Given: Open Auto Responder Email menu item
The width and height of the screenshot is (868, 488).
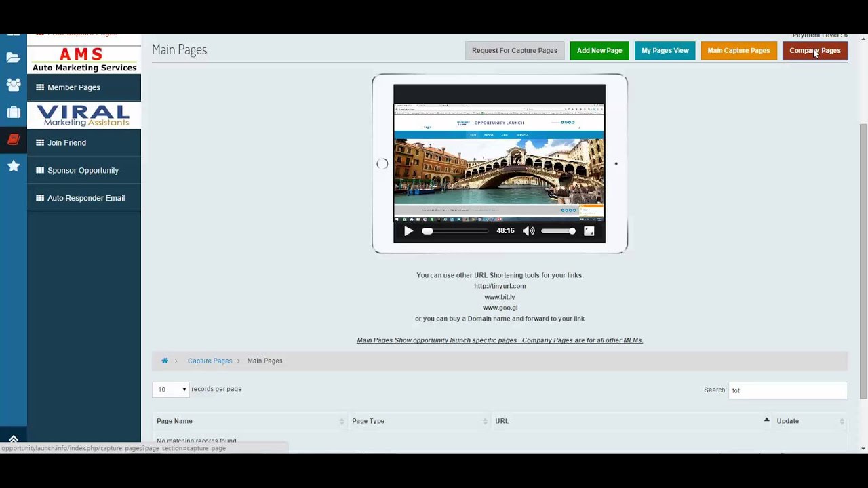Looking at the screenshot, I should [84, 198].
